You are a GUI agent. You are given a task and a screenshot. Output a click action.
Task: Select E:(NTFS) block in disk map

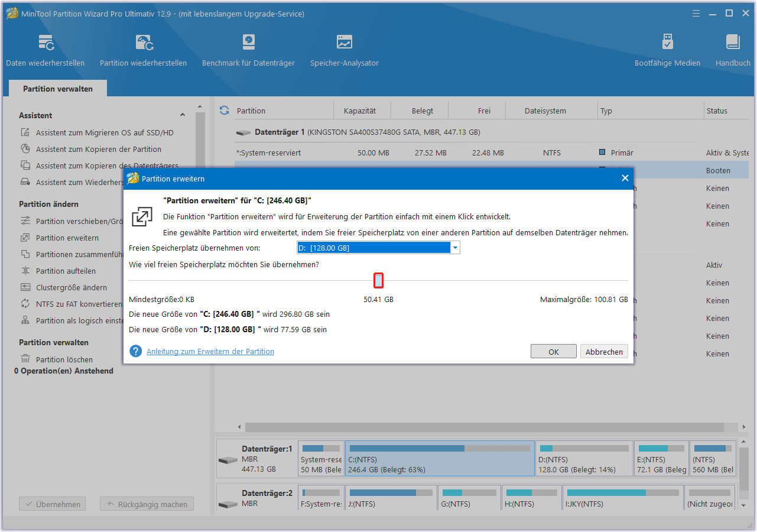pyautogui.click(x=661, y=459)
